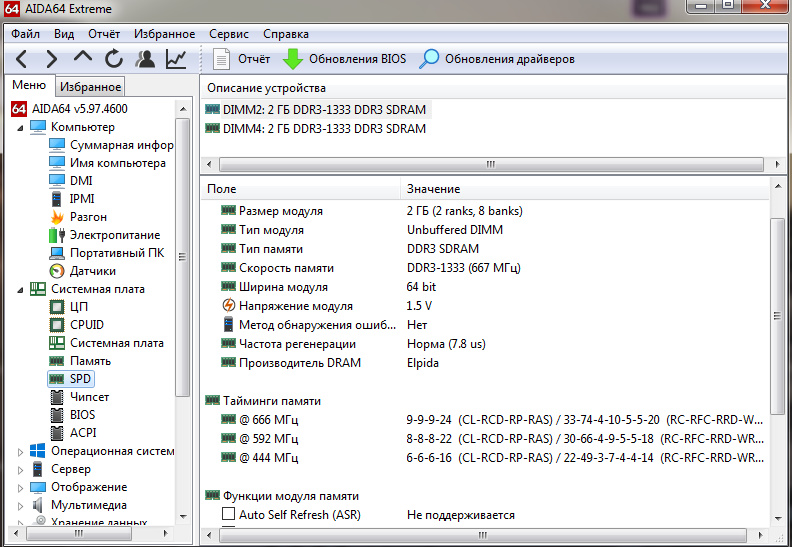Click the Отчёт report page icon

221,59
